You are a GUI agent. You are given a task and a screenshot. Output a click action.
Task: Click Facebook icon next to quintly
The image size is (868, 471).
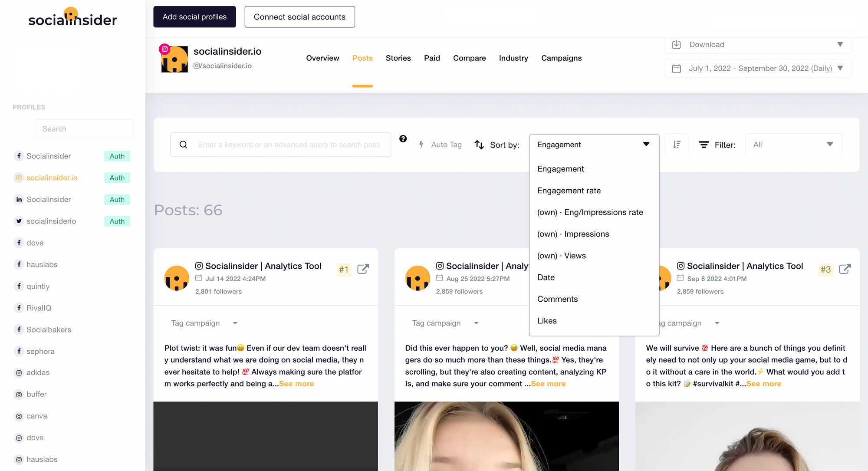coord(19,286)
